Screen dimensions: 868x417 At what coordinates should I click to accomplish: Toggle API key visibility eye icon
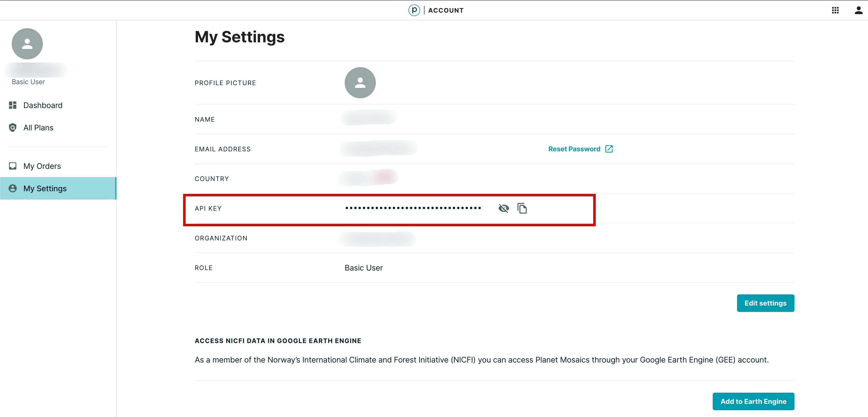pyautogui.click(x=503, y=208)
